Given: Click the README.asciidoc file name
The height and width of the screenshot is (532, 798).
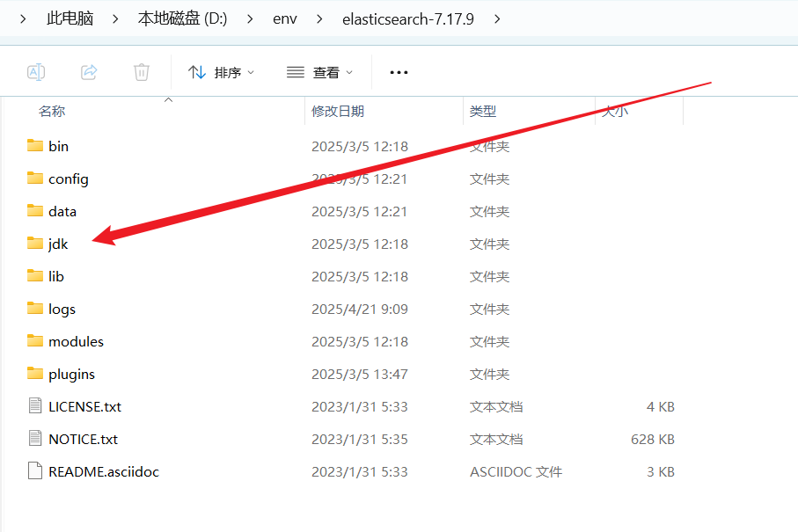Looking at the screenshot, I should point(104,472).
